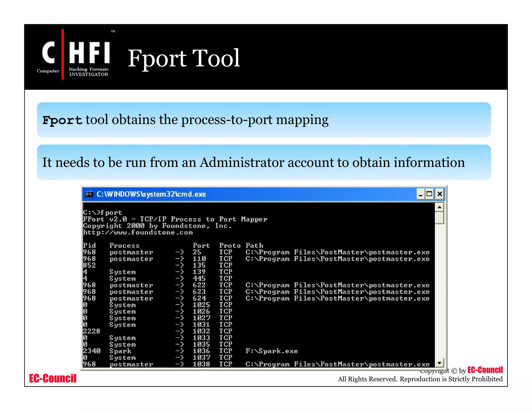Click the 'FPort v2.0 - TCP/IP Process to Port Mapper' line
The width and height of the screenshot is (532, 411).
[x=175, y=219]
